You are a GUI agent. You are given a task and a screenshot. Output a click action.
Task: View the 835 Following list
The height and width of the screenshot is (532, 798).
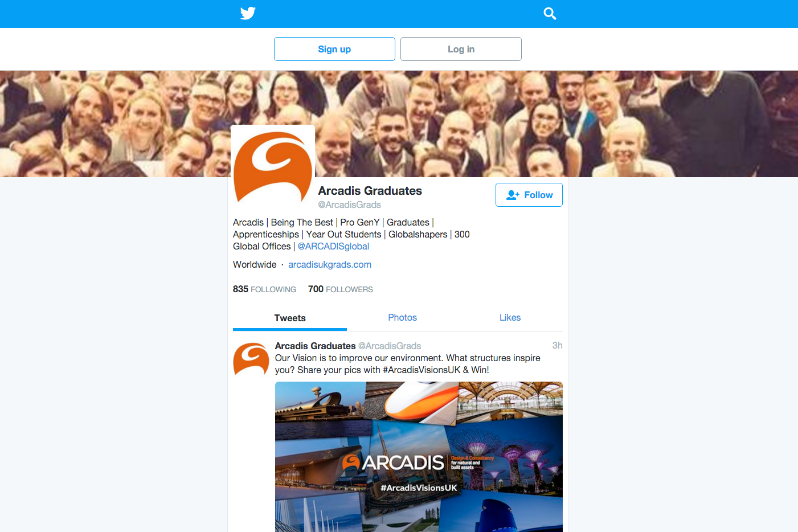tap(264, 289)
